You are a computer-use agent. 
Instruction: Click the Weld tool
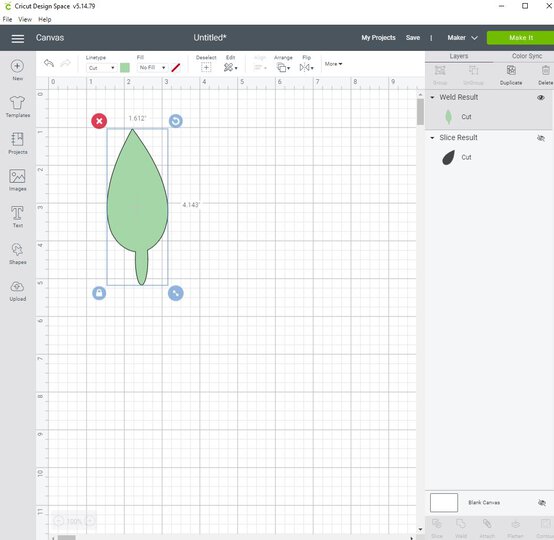pos(461,528)
